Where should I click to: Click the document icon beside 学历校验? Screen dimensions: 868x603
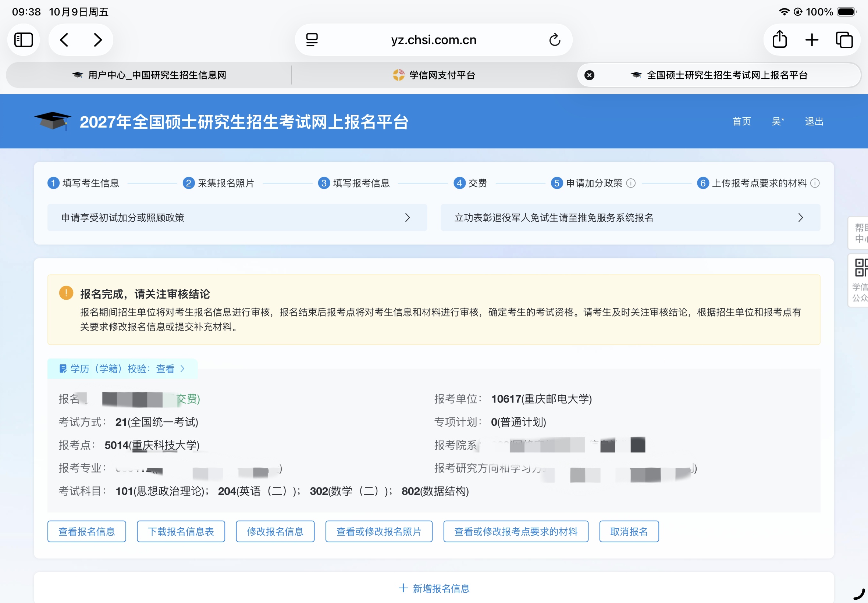pos(63,368)
